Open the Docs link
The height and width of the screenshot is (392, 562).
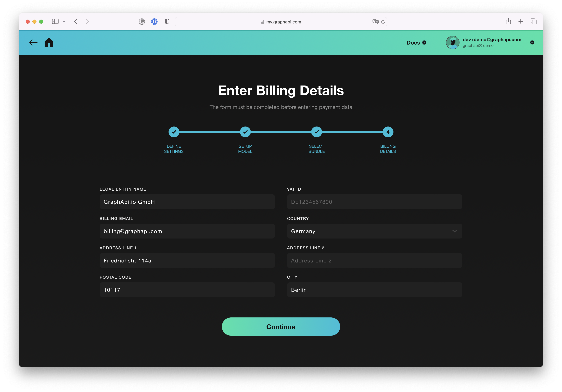(x=413, y=43)
